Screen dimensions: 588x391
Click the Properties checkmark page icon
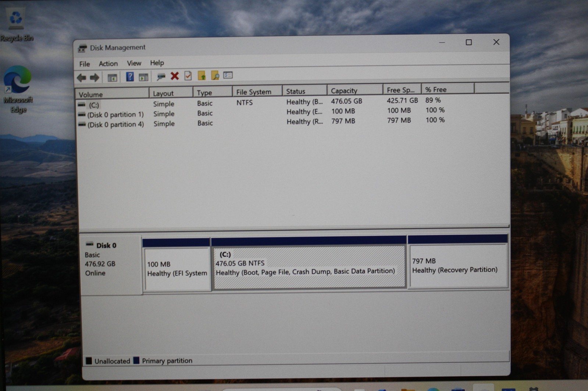188,76
